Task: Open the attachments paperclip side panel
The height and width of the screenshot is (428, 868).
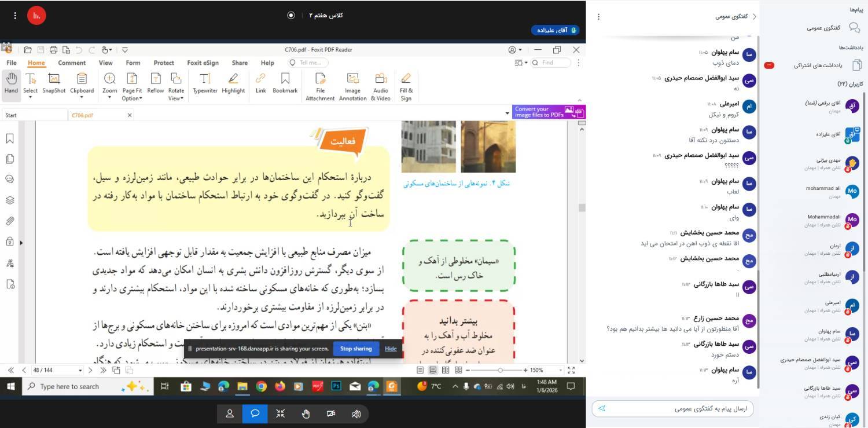Action: click(10, 221)
